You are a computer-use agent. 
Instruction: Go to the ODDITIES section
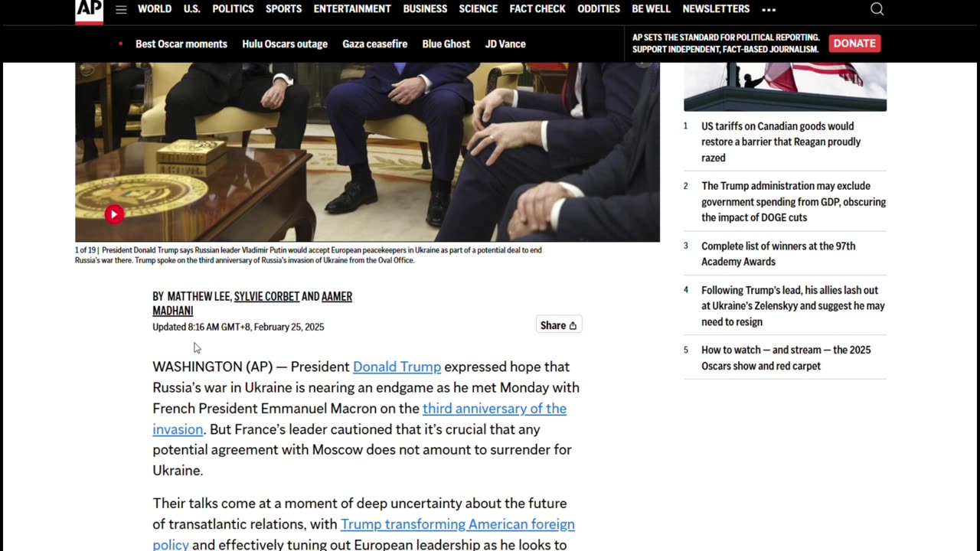pos(599,9)
